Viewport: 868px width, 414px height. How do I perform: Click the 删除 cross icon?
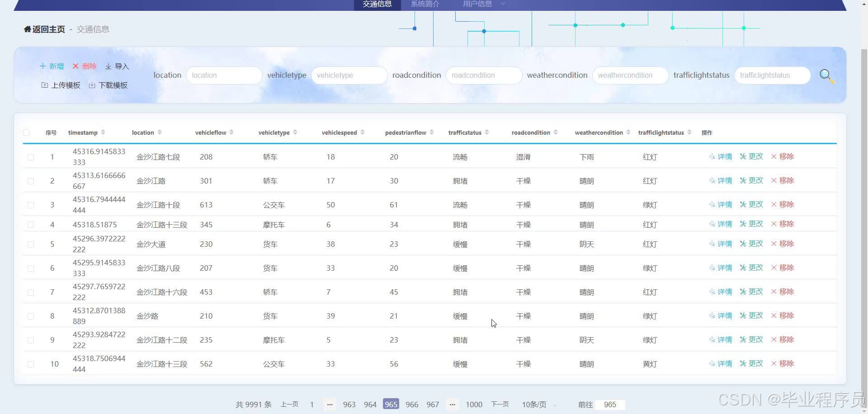coord(75,66)
